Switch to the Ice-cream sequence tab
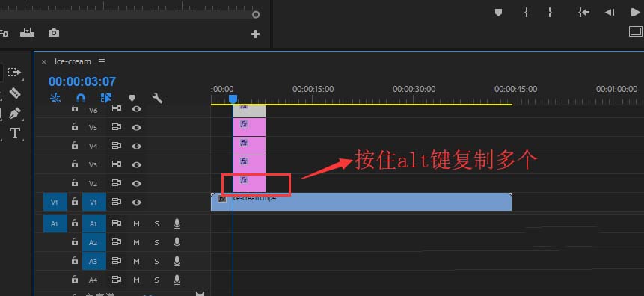Viewport: 644px width, 296px height. pyautogui.click(x=73, y=61)
